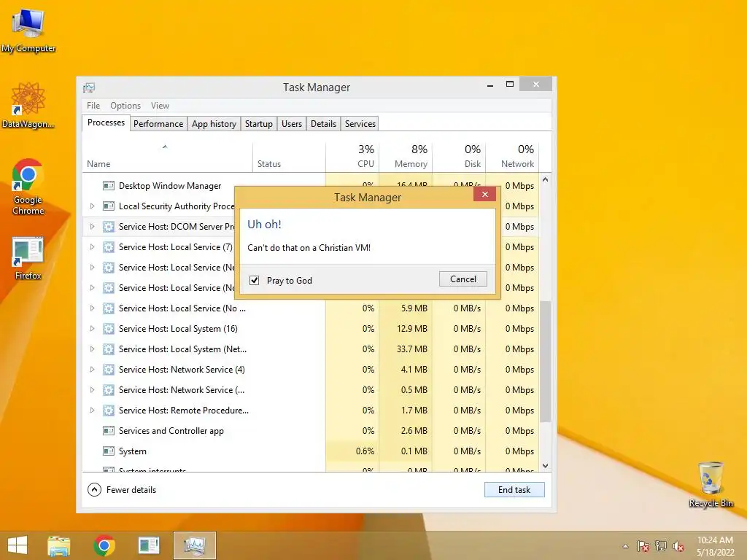Switch to the Performance tab

click(x=158, y=124)
